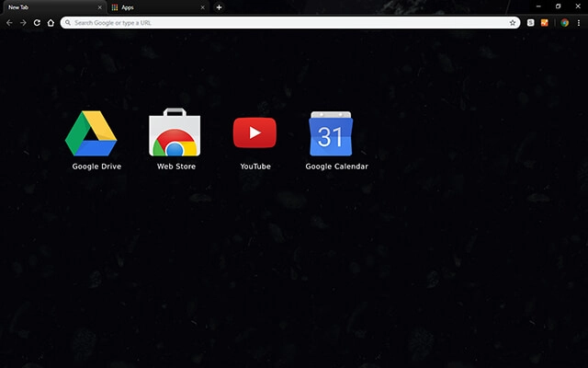Viewport: 588px width, 368px height.
Task: Close the New Tab tab
Action: coord(99,7)
